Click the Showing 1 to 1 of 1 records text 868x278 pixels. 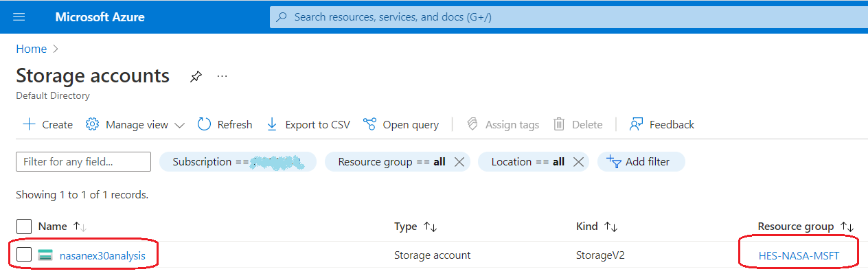click(x=82, y=195)
